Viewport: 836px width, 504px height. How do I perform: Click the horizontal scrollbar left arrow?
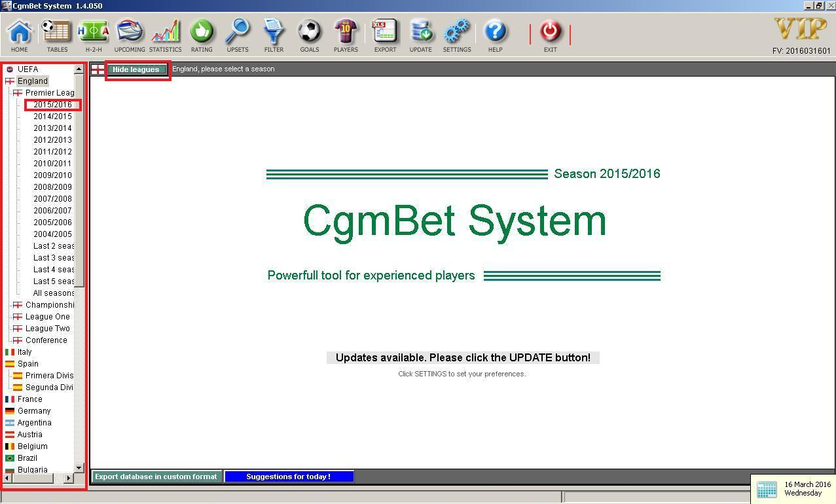(x=7, y=478)
